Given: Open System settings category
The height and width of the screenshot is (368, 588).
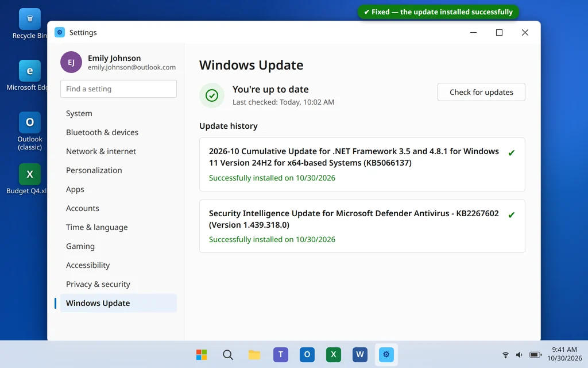Looking at the screenshot, I should click(x=118, y=113).
